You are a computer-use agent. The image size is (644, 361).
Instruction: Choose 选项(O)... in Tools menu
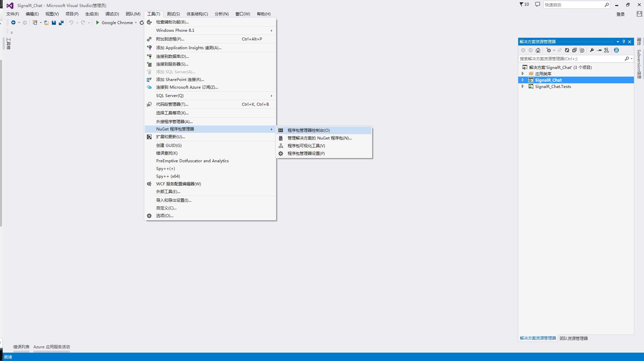click(x=210, y=215)
